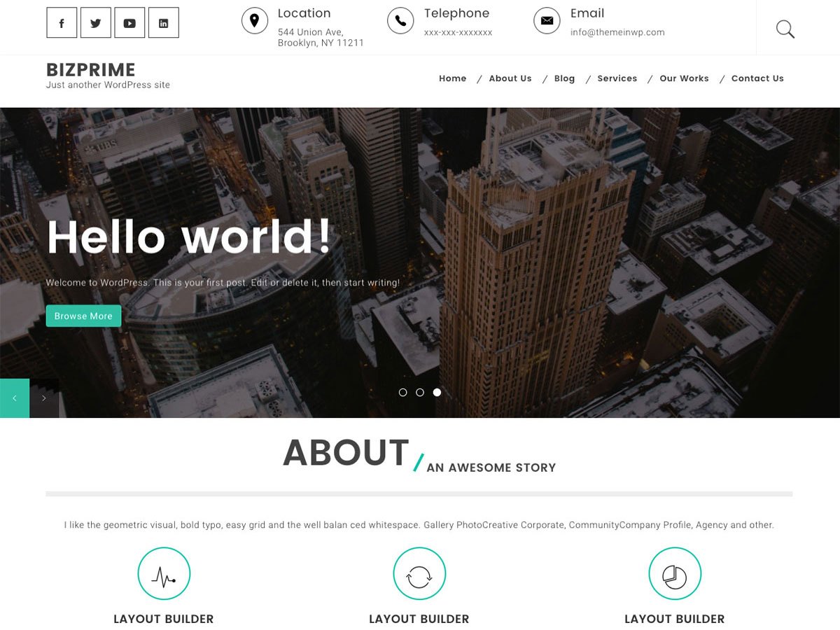Select the first slider dot
Viewport: 840px width, 630px height.
pyautogui.click(x=402, y=393)
